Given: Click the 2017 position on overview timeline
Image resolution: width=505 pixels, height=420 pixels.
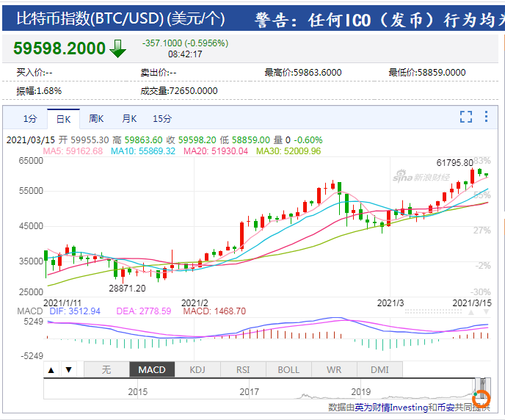Looking at the screenshot, I should point(250,391).
